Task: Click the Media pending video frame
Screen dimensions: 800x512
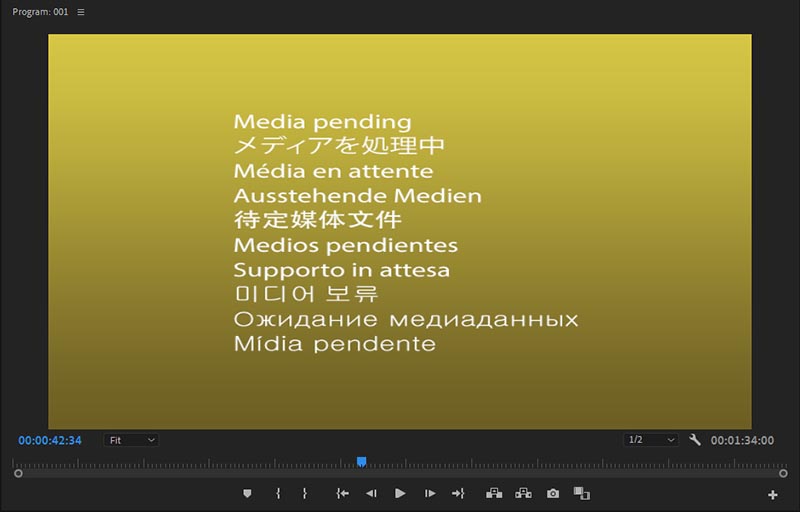Action: [x=400, y=232]
